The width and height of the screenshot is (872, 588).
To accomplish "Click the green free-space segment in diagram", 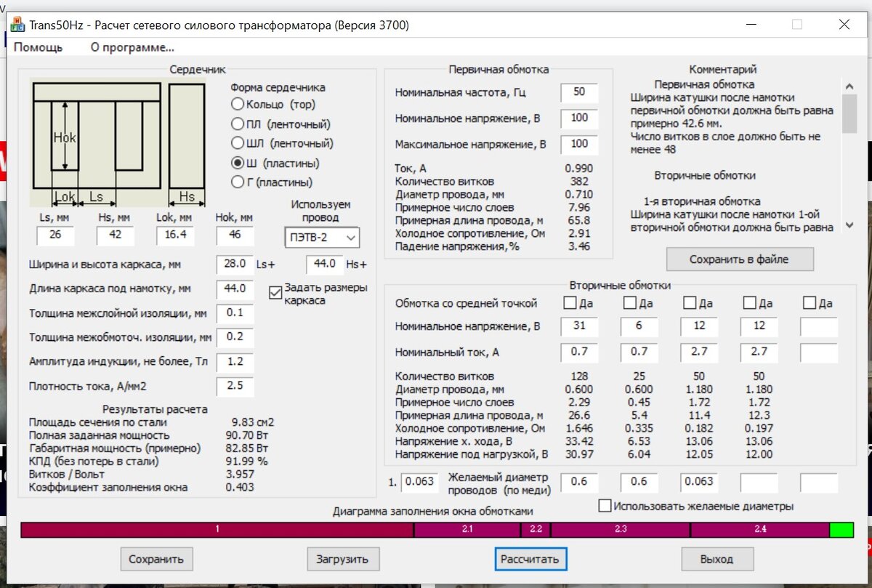I will (841, 530).
